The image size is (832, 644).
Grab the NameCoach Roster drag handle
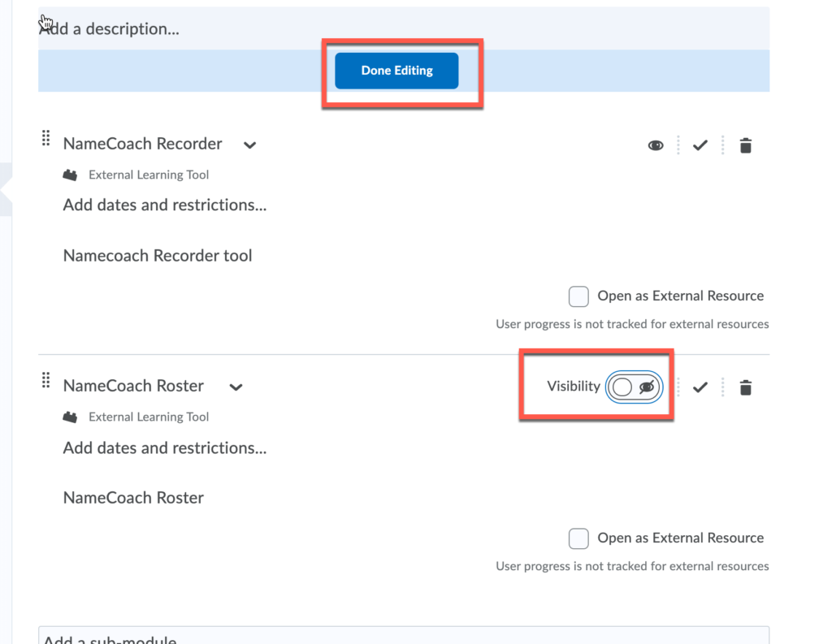pyautogui.click(x=46, y=380)
